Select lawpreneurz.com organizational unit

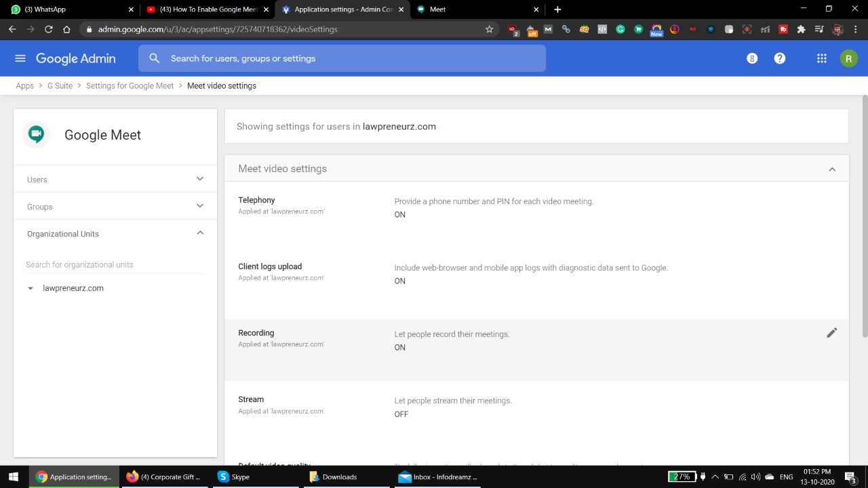(73, 288)
